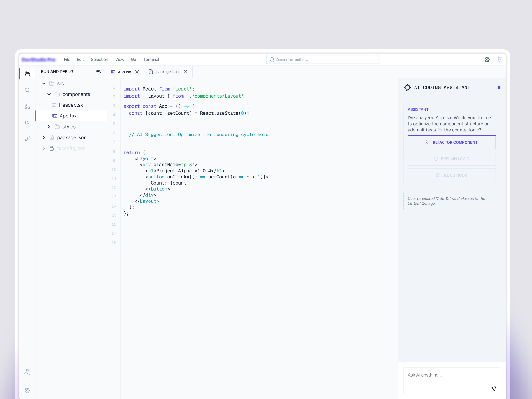Expand the styles folder chevron
The height and width of the screenshot is (399, 532).
[49, 127]
